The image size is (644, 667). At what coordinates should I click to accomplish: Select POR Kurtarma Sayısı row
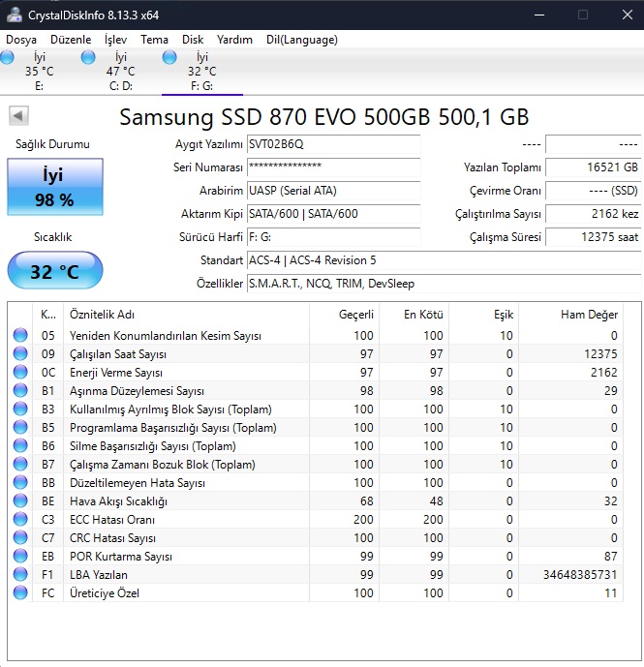tap(316, 556)
